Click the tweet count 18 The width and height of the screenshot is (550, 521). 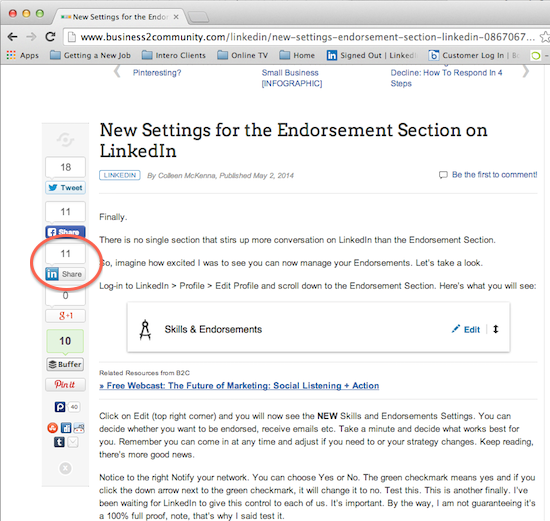pos(65,167)
